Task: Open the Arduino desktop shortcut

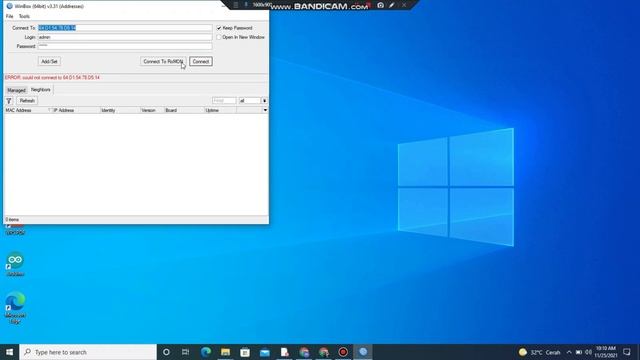Action: [x=15, y=264]
